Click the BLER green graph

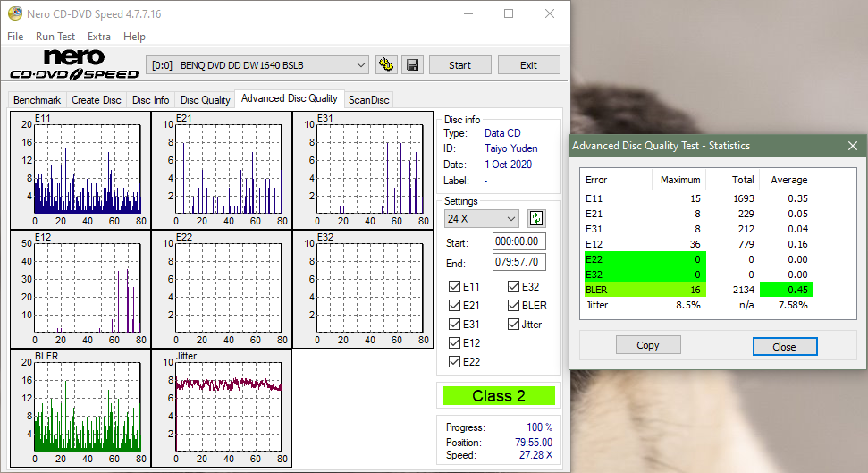pos(80,409)
